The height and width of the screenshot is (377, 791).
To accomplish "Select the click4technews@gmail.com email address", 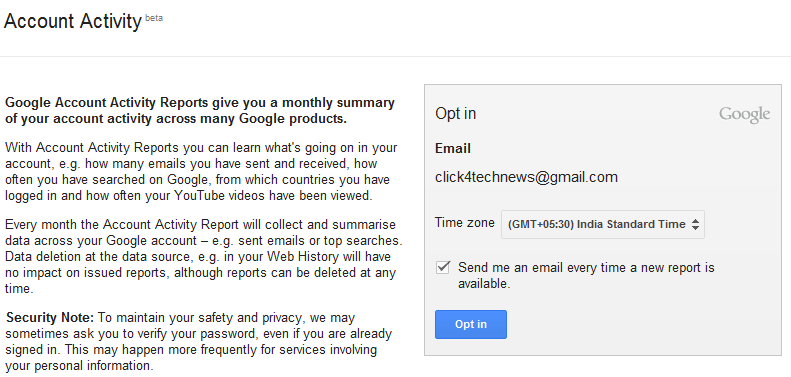I will click(x=526, y=177).
